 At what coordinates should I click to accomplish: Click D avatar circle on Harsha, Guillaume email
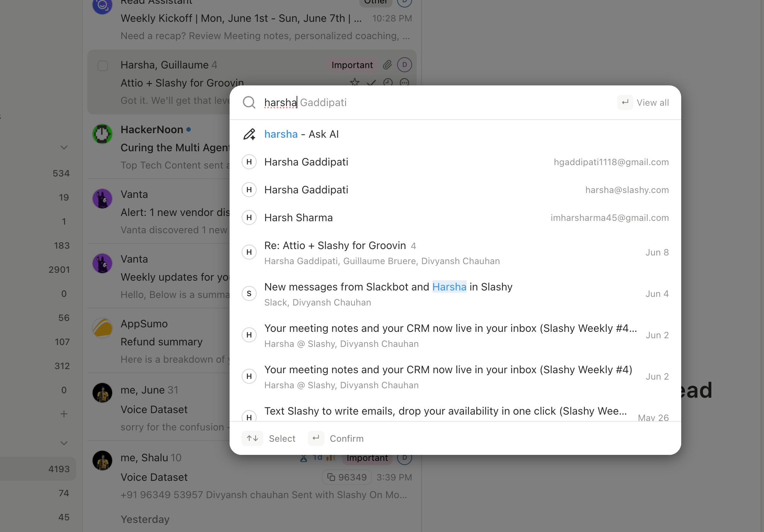point(405,65)
